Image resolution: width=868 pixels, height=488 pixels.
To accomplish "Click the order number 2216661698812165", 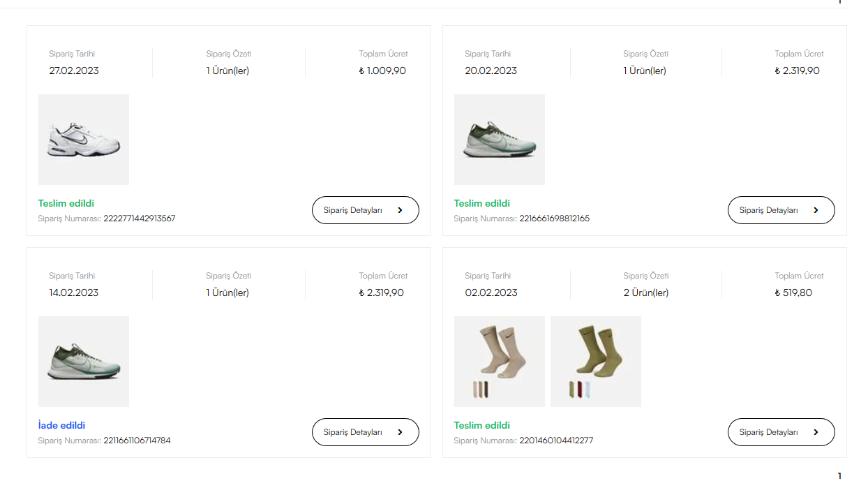I will coord(555,219).
